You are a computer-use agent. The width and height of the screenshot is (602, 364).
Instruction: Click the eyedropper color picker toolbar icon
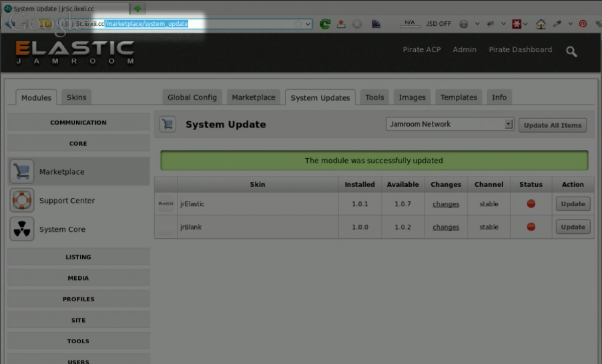click(x=557, y=24)
